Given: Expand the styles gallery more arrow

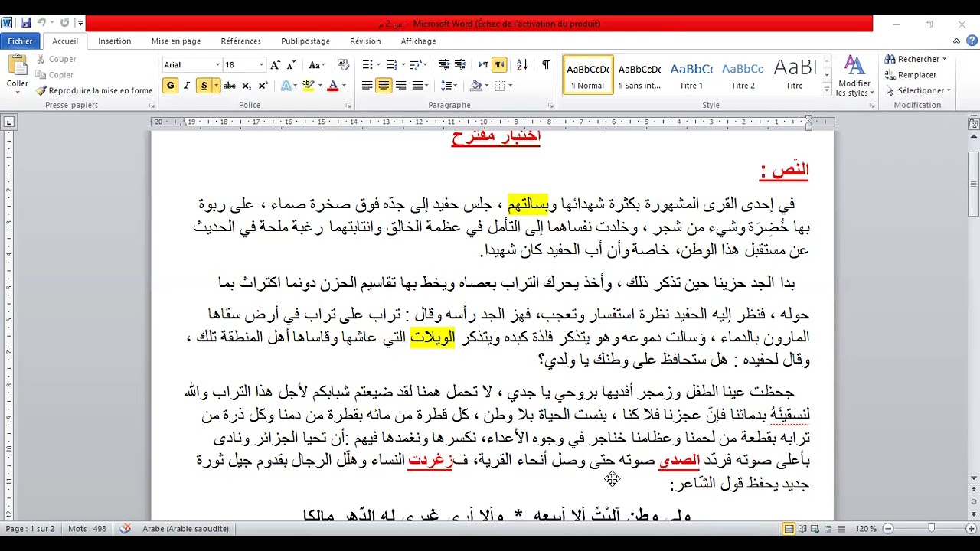Looking at the screenshot, I should 826,90.
